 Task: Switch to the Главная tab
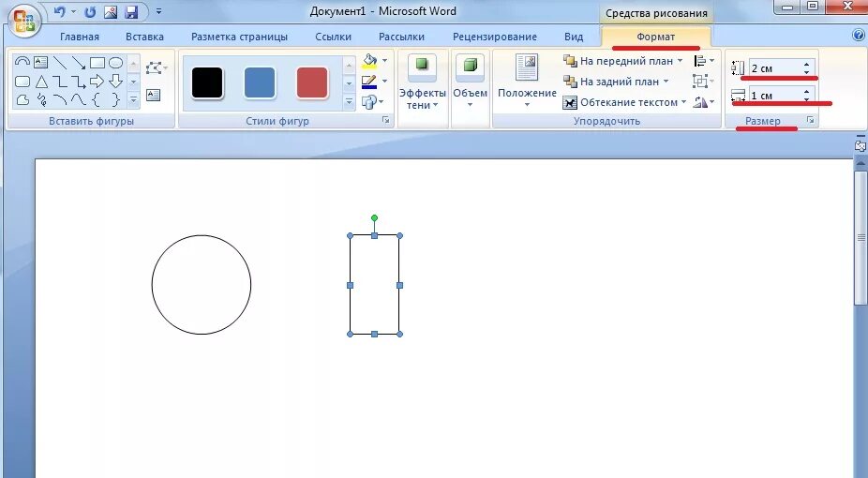[x=79, y=37]
